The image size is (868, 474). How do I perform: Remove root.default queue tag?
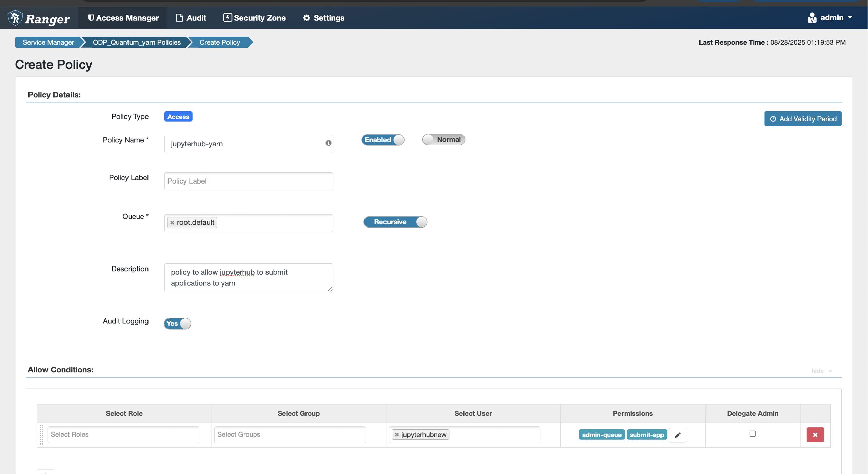pyautogui.click(x=172, y=223)
